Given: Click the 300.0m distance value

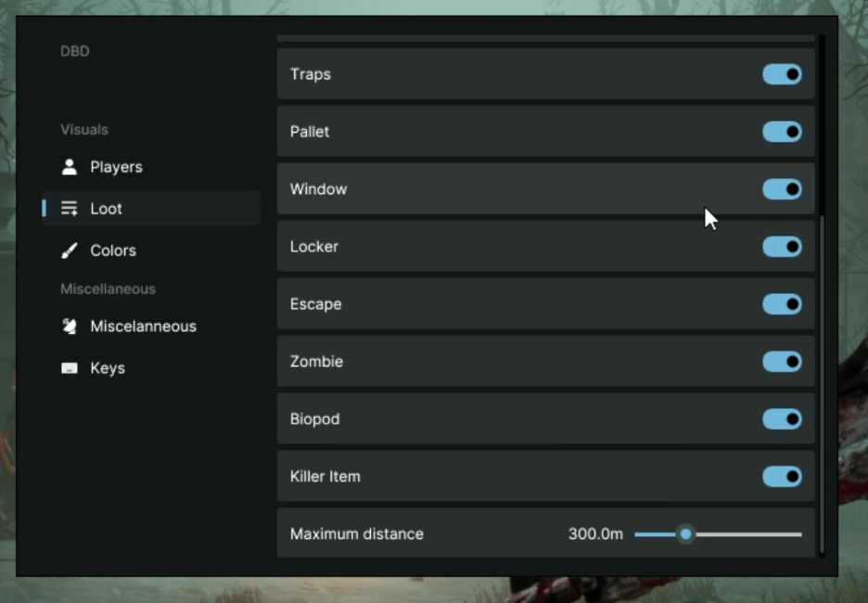Looking at the screenshot, I should [595, 534].
